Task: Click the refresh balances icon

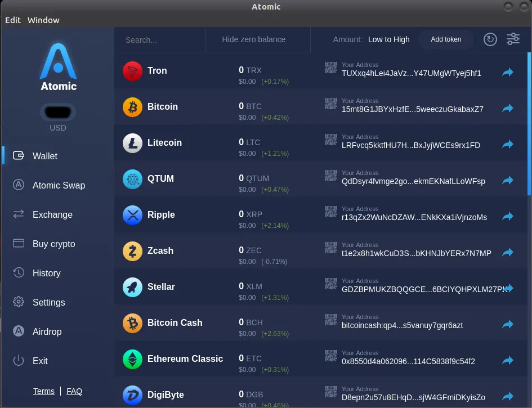Action: click(x=490, y=39)
